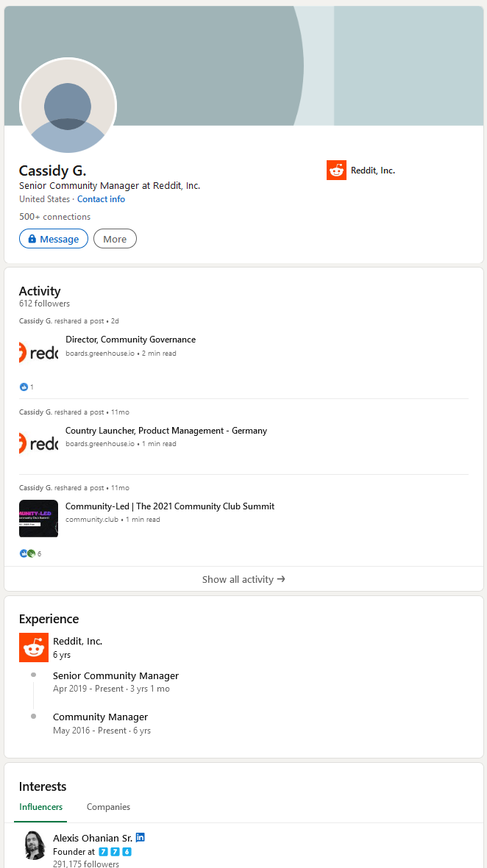
Task: Open the default profile avatar picture
Action: 68,106
